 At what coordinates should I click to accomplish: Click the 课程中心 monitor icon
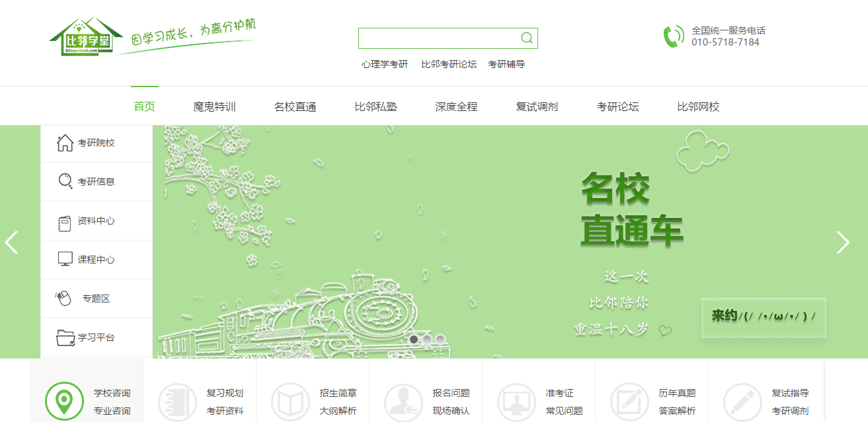65,260
